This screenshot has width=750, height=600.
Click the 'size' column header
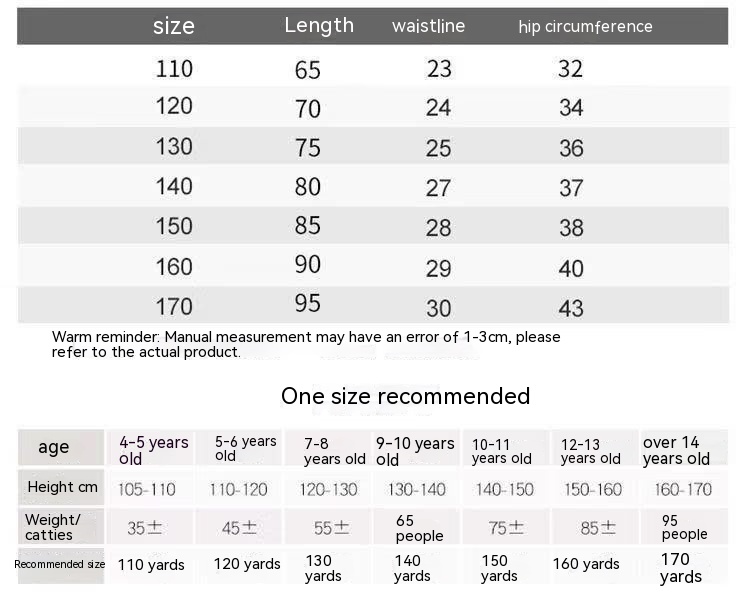click(174, 26)
